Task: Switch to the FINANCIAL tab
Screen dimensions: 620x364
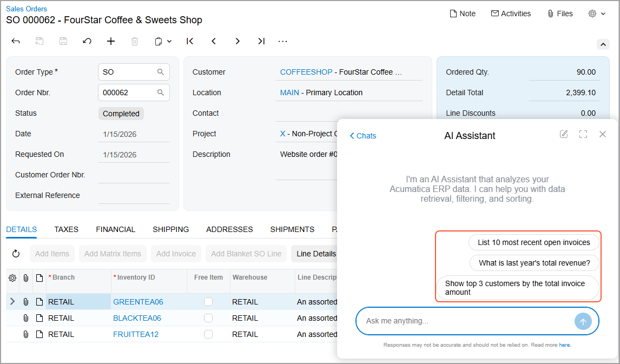Action: pyautogui.click(x=115, y=229)
